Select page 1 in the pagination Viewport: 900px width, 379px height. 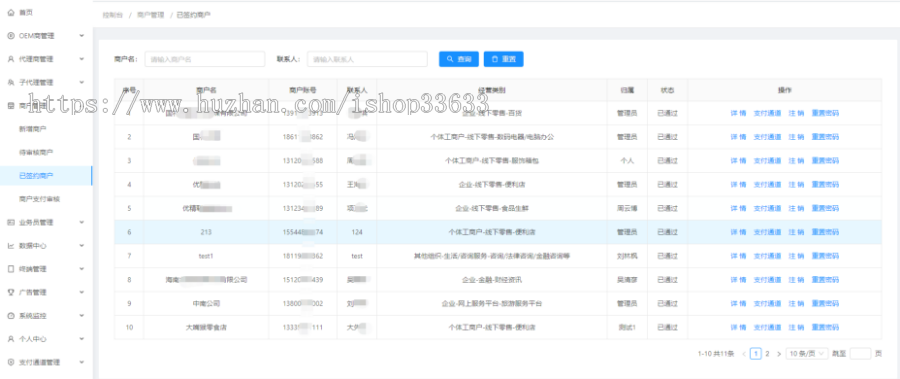(x=756, y=354)
